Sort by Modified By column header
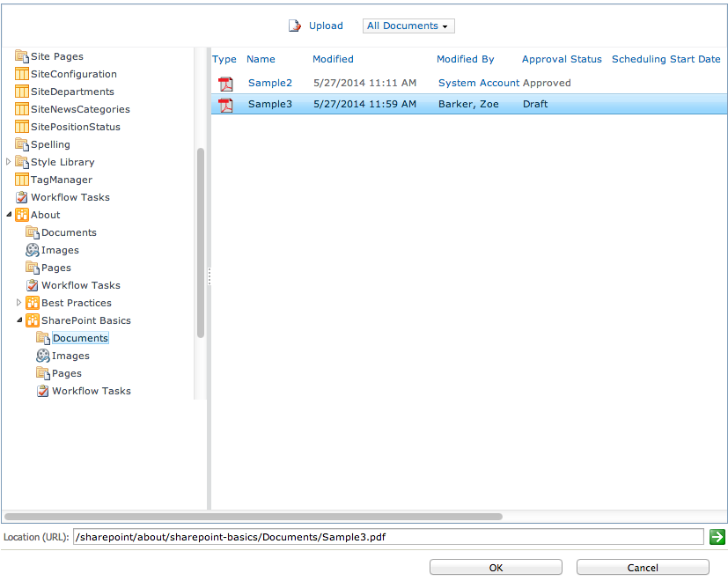Screen dimensions: 728x588 [465, 59]
